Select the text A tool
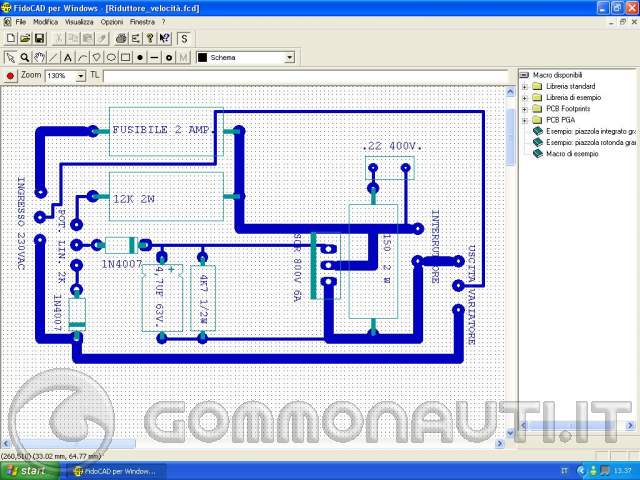 68,58
